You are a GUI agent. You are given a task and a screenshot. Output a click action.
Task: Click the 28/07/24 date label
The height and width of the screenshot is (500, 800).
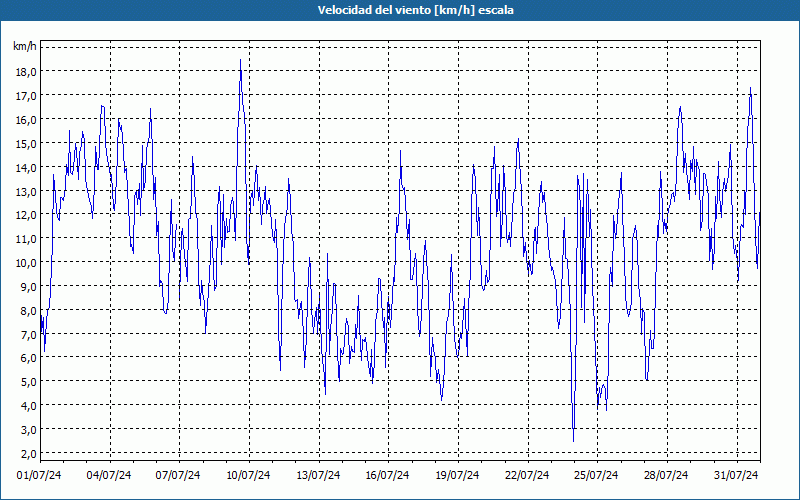tap(666, 476)
